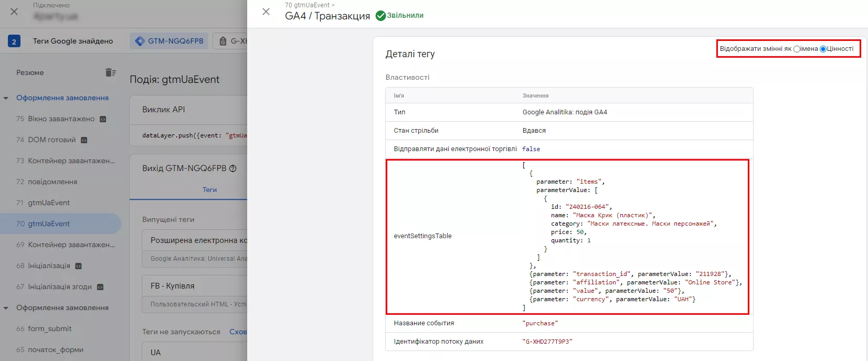This screenshot has width=868, height=361.
Task: Click the eventSettingsTable property name
Action: coord(422,236)
